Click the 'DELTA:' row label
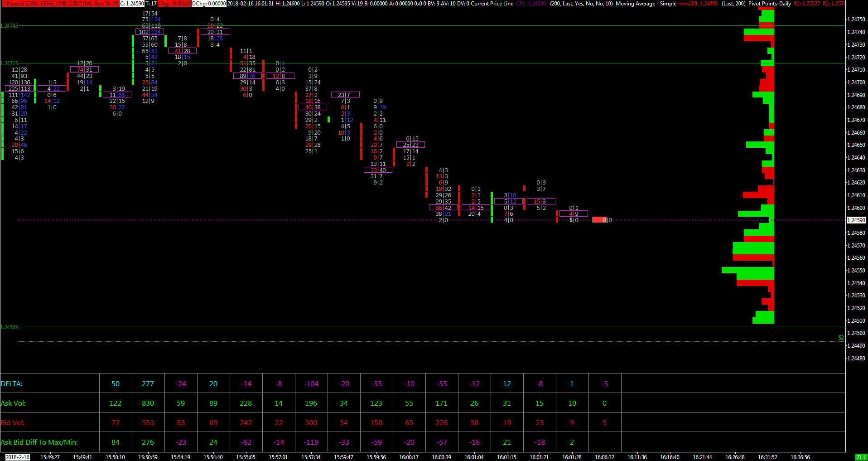The image size is (868, 461). point(12,384)
